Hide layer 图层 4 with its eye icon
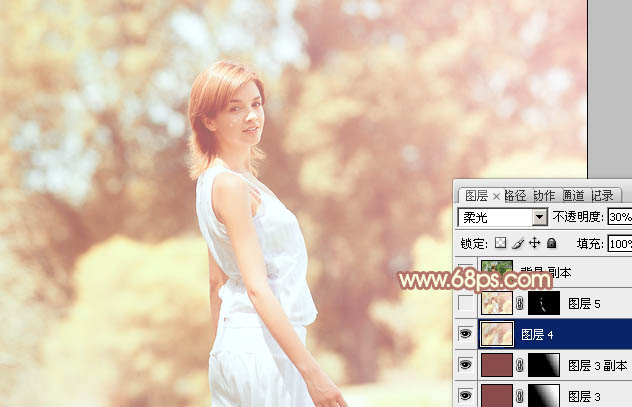632x407 pixels. click(x=466, y=334)
